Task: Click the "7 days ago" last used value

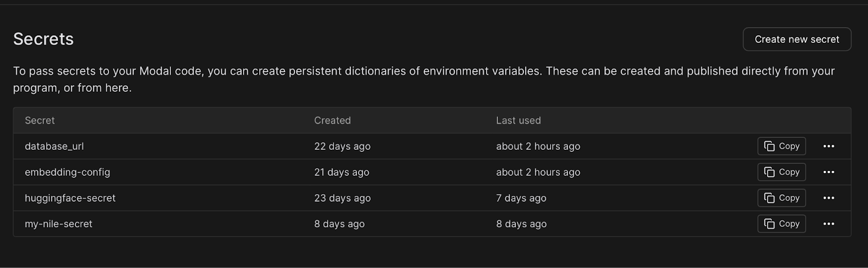Action: [x=521, y=198]
